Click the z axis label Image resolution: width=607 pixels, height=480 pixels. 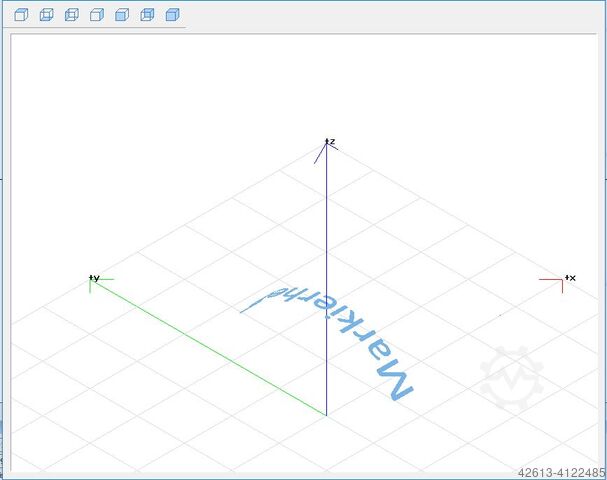(x=332, y=142)
